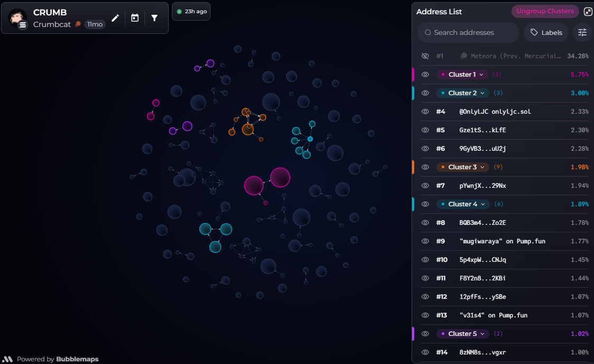The image size is (594, 364).
Task: Click the 34.28% value for Meteora
Action: (578, 56)
